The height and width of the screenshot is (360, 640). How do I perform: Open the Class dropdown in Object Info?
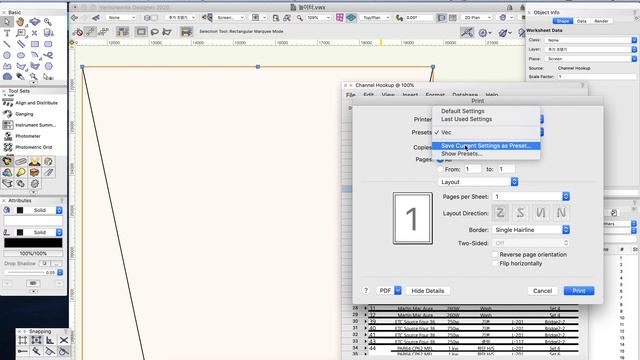591,40
